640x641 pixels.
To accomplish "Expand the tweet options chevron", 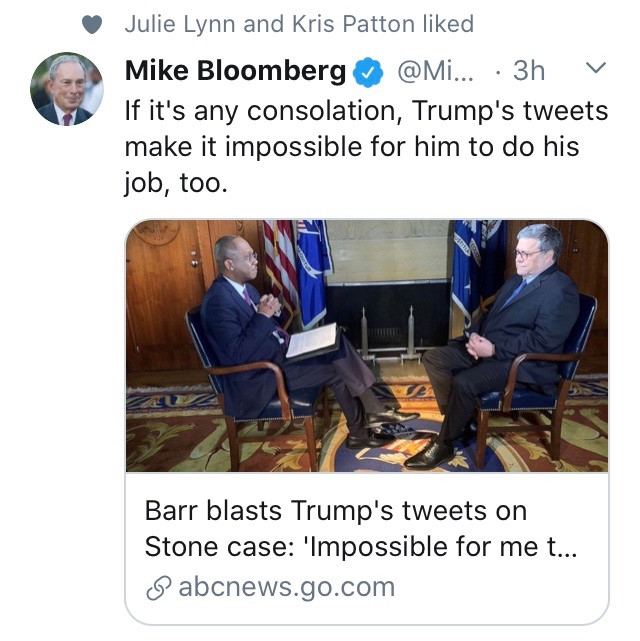I will (595, 69).
